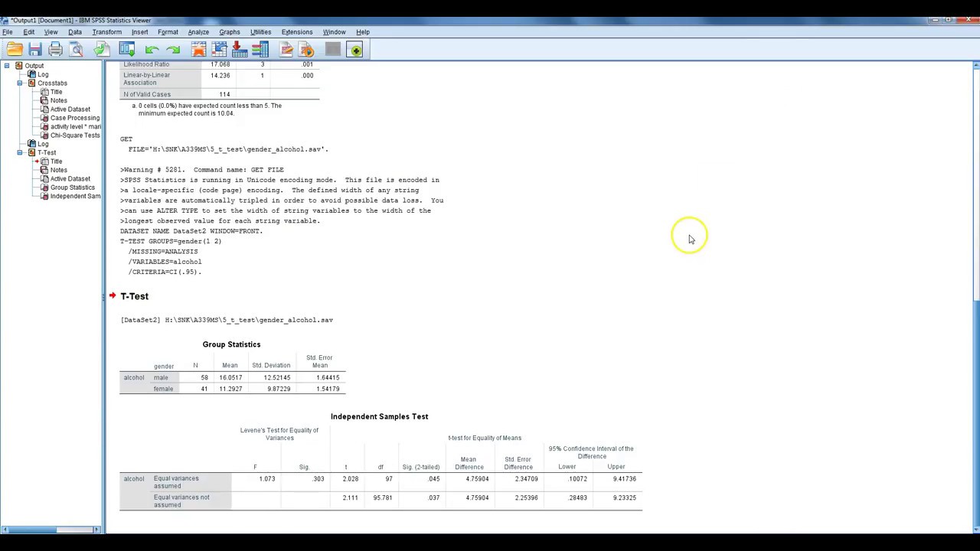This screenshot has width=980, height=551.
Task: Select Chi-Square Tests in outline
Action: (x=74, y=135)
